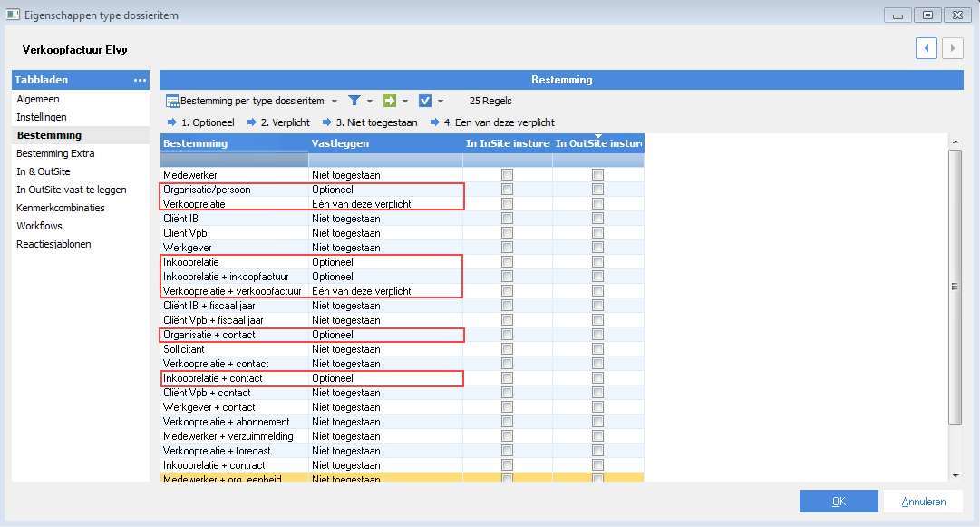The height and width of the screenshot is (527, 980).
Task: Go to previous record with left arrow
Action: 927,49
